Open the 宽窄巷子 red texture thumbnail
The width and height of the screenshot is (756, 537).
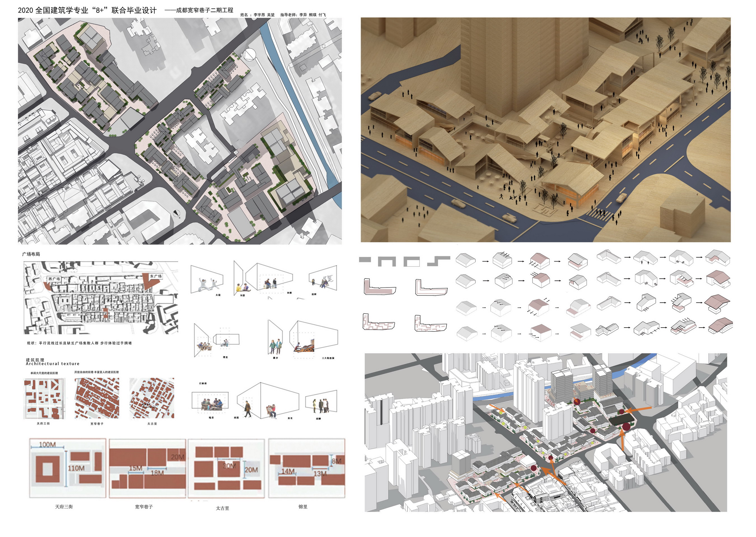coord(97,398)
